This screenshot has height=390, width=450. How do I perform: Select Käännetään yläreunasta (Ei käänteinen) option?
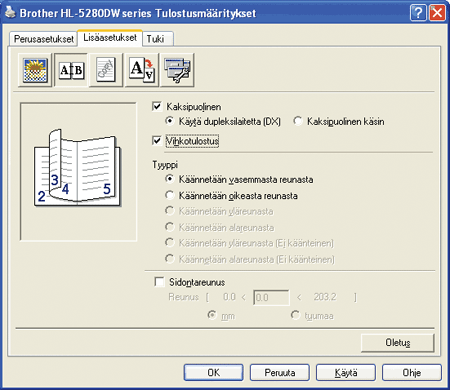tap(170, 242)
